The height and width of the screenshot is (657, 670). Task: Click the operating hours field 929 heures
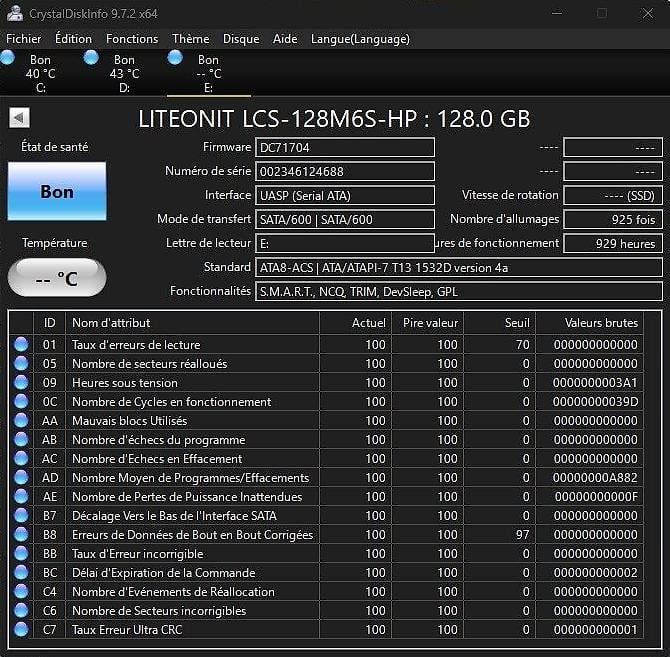click(613, 243)
